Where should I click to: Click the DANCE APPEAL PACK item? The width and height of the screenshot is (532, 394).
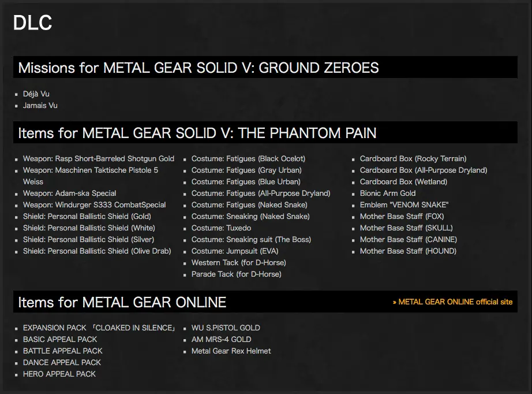(x=62, y=362)
